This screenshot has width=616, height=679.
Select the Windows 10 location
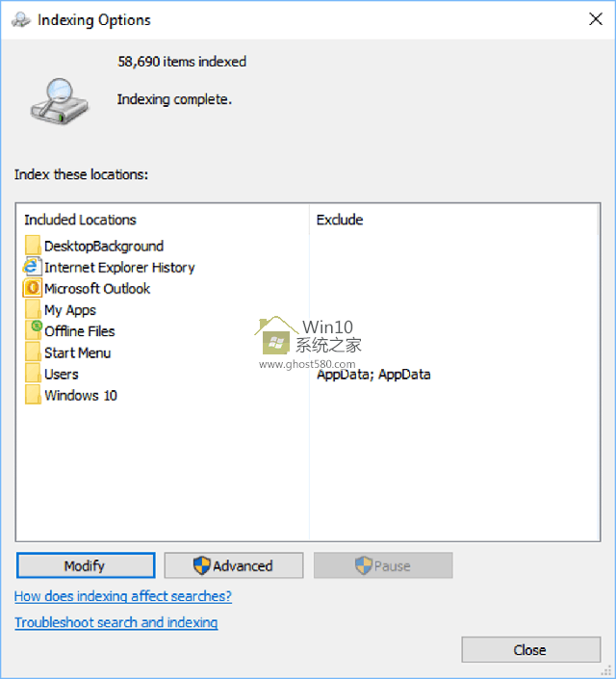tap(71, 395)
